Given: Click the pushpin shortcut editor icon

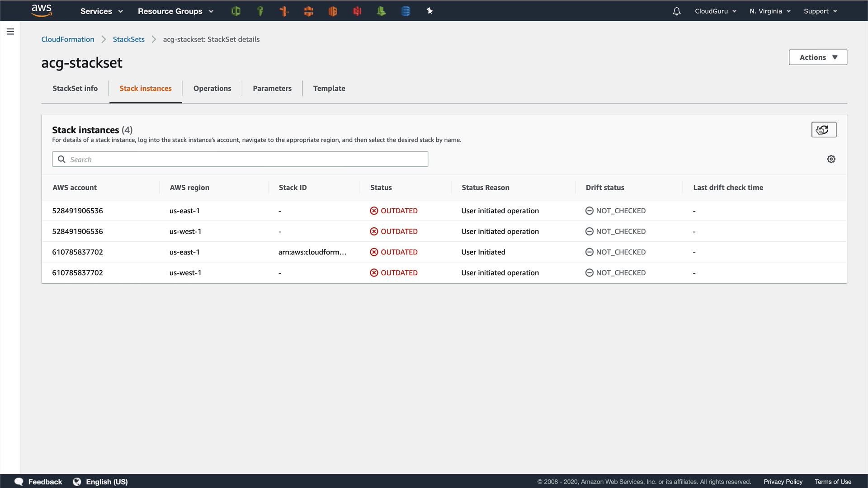Looking at the screenshot, I should coord(429,11).
